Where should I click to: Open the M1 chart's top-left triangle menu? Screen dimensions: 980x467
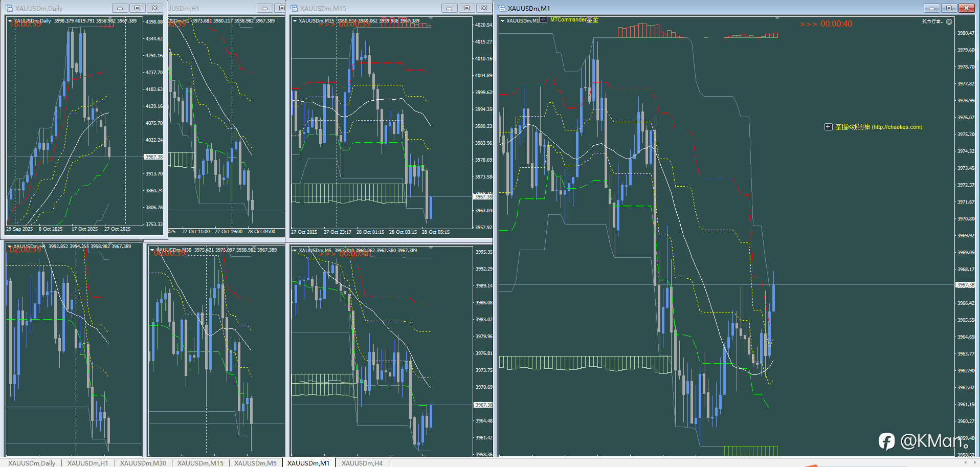point(502,21)
